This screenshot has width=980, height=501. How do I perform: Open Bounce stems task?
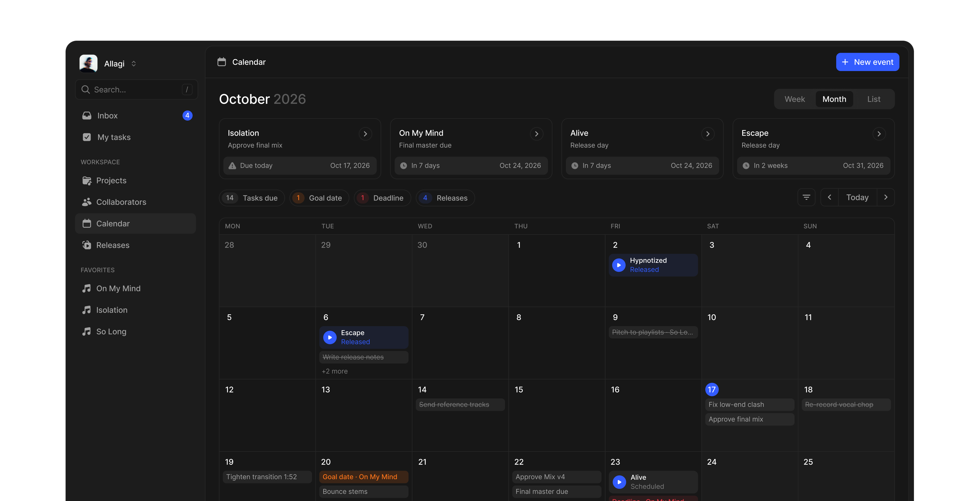(363, 491)
